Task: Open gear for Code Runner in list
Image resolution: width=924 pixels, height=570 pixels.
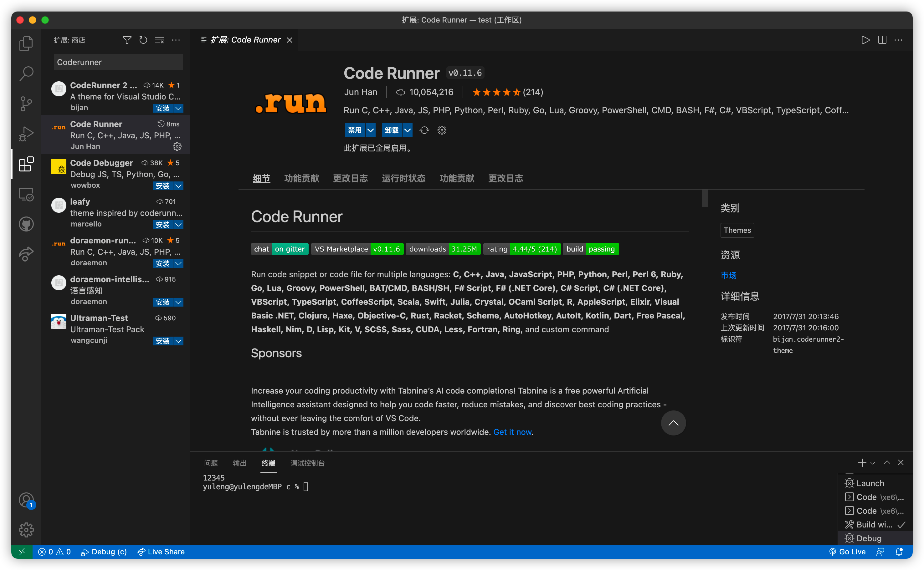Action: coord(177,146)
